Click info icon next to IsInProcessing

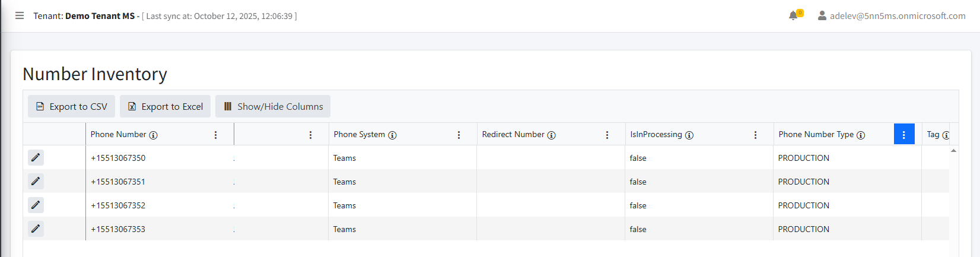point(689,135)
